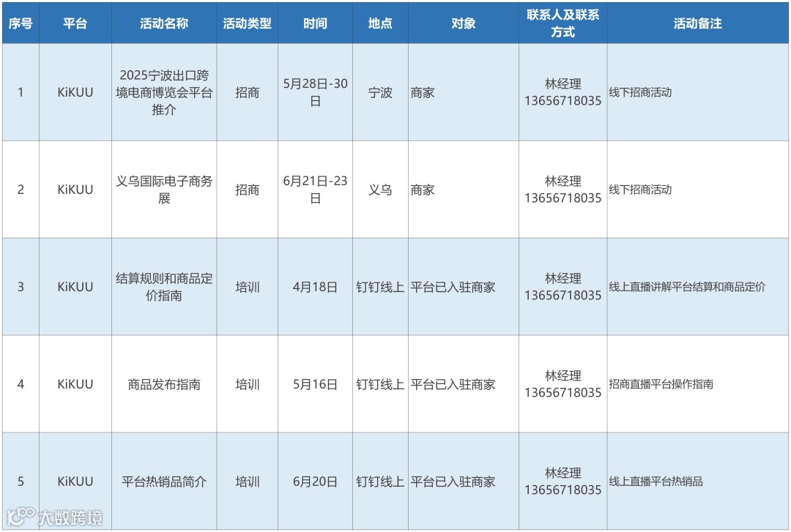Screen dimensions: 791x532
Task: Select the 宁波 location cell
Action: point(380,92)
